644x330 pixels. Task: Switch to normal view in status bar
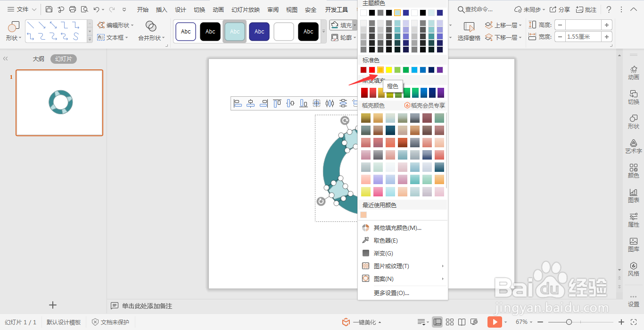click(x=438, y=322)
